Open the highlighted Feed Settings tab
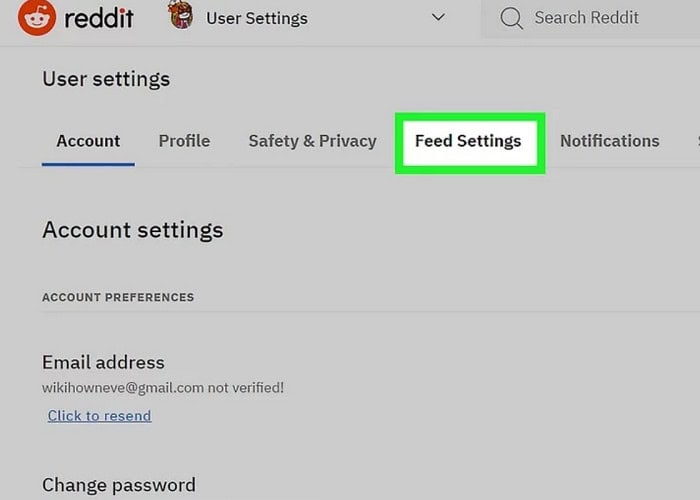The image size is (700, 500). 468,141
